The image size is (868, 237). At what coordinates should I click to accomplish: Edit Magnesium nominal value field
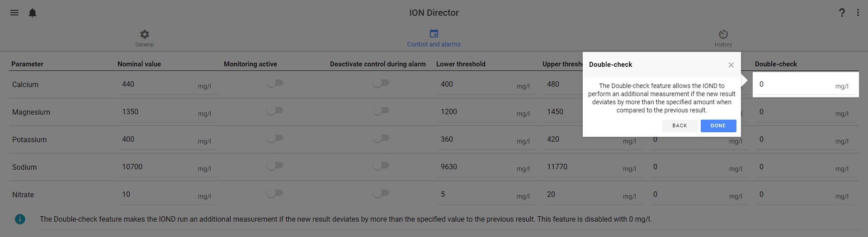click(x=168, y=112)
